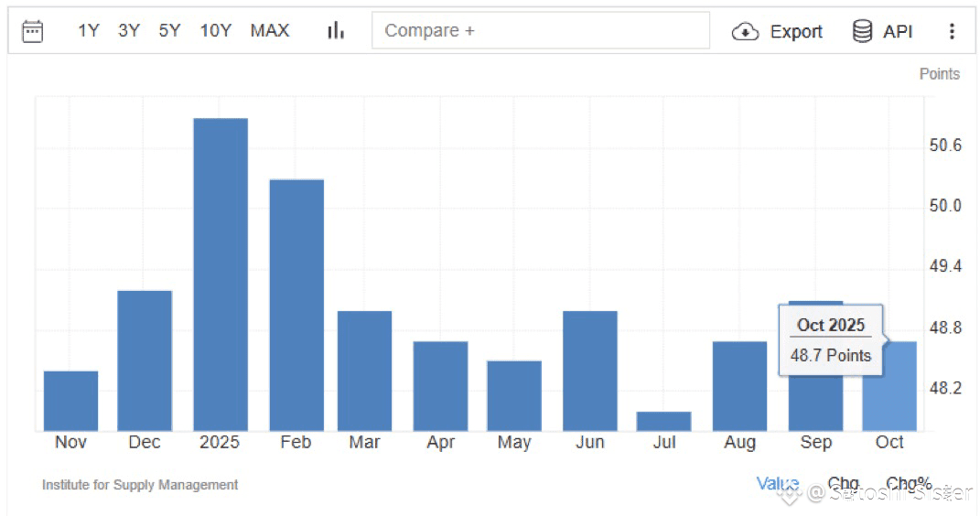Switch to the Chg view
The height and width of the screenshot is (516, 980).
click(x=843, y=483)
